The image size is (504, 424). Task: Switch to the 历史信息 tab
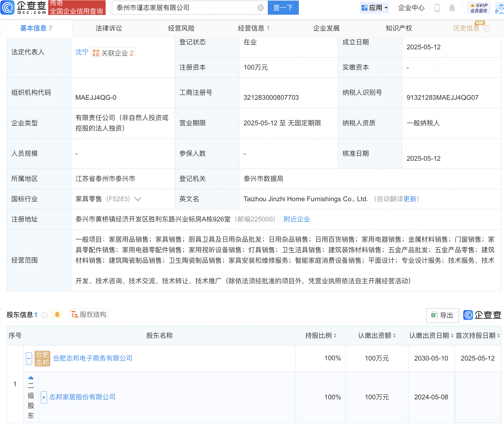(x=466, y=28)
